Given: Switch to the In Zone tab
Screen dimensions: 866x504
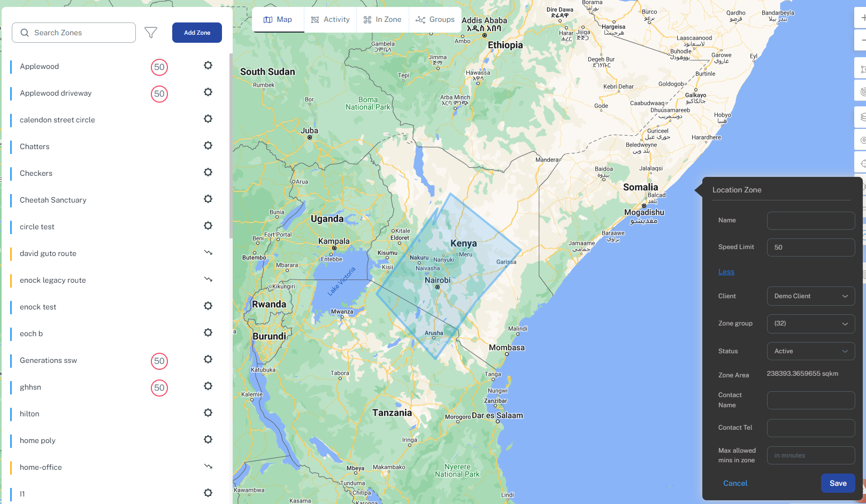Looking at the screenshot, I should pyautogui.click(x=382, y=20).
